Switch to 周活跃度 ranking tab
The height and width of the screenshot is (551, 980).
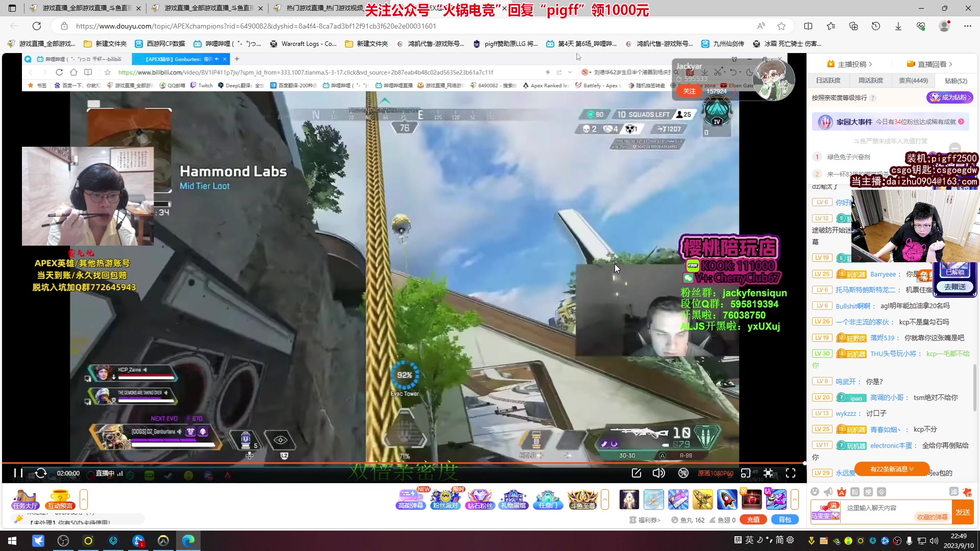[x=870, y=81]
